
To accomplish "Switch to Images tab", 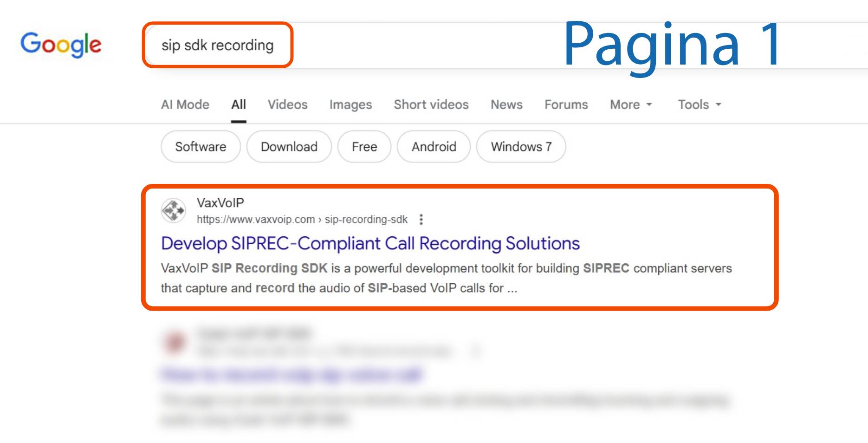I will click(x=350, y=105).
